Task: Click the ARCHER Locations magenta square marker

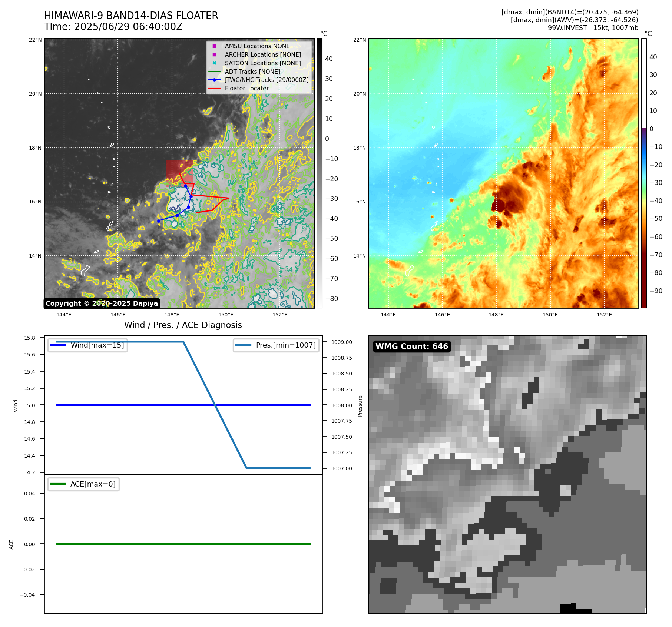Action: [214, 54]
